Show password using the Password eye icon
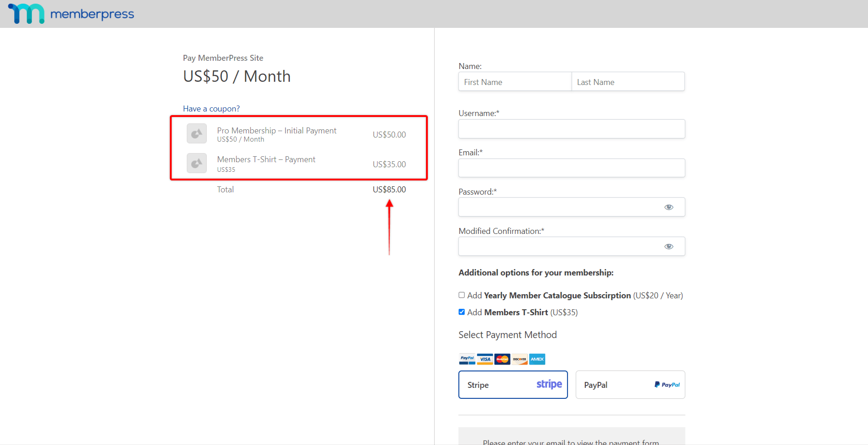This screenshot has width=868, height=445. point(668,207)
